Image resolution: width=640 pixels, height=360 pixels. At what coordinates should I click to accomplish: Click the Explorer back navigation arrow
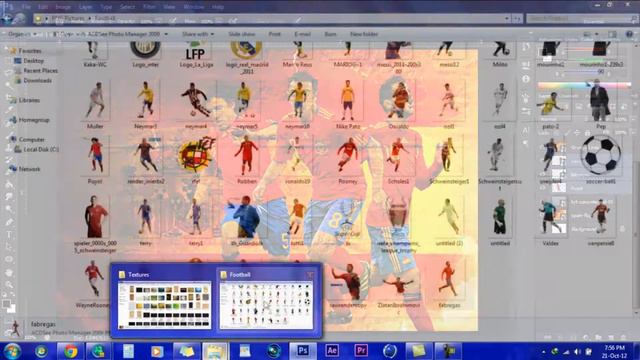(7, 19)
